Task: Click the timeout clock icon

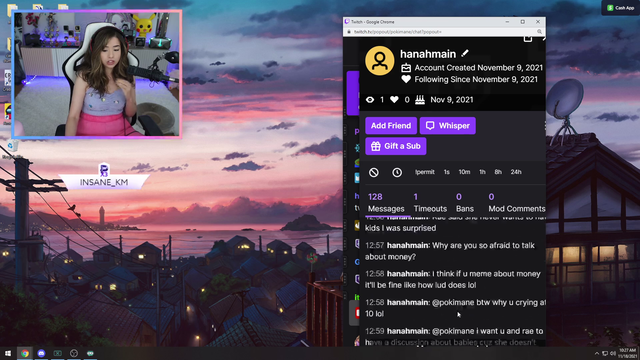Action: click(397, 172)
